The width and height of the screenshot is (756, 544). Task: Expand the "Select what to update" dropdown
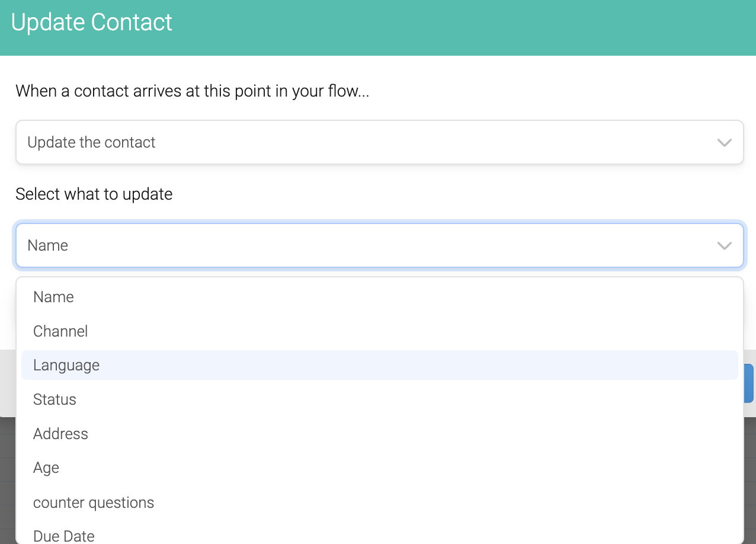(x=355, y=245)
